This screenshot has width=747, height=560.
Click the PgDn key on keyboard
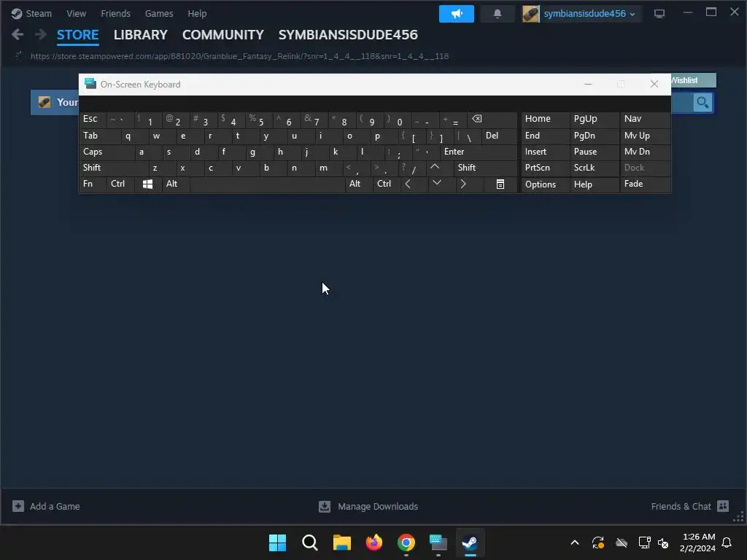tap(594, 136)
